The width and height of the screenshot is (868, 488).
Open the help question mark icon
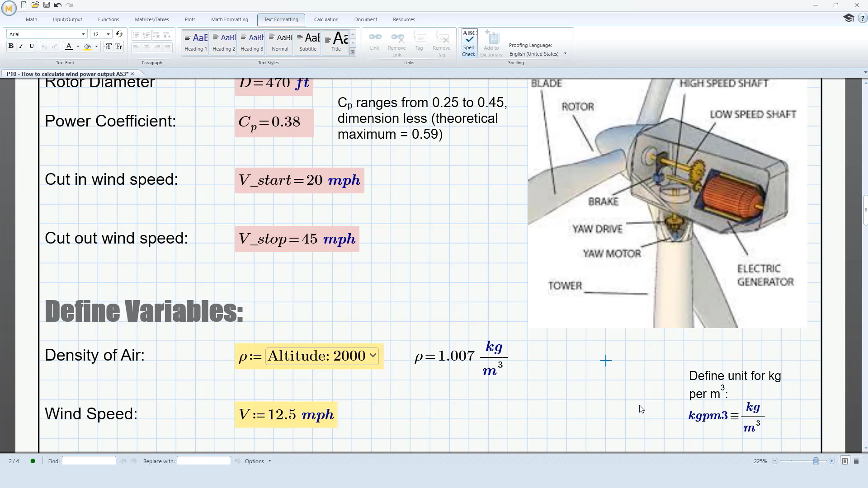862,19
